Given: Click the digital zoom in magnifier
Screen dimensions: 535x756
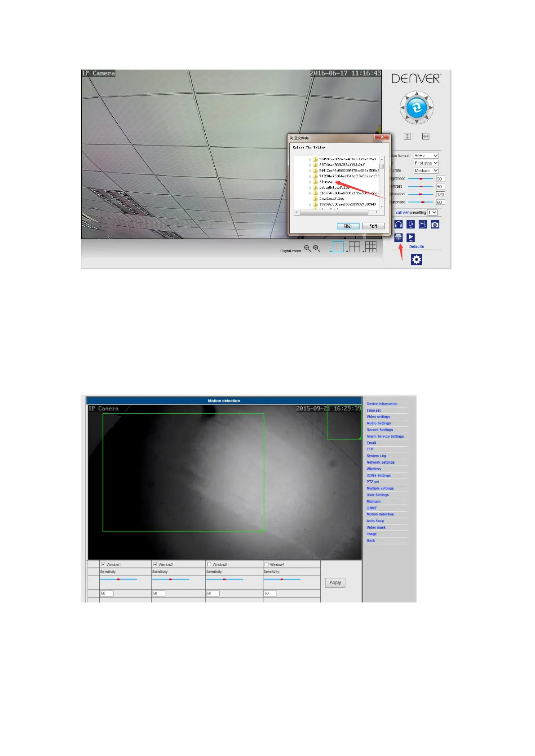Looking at the screenshot, I should [x=317, y=248].
